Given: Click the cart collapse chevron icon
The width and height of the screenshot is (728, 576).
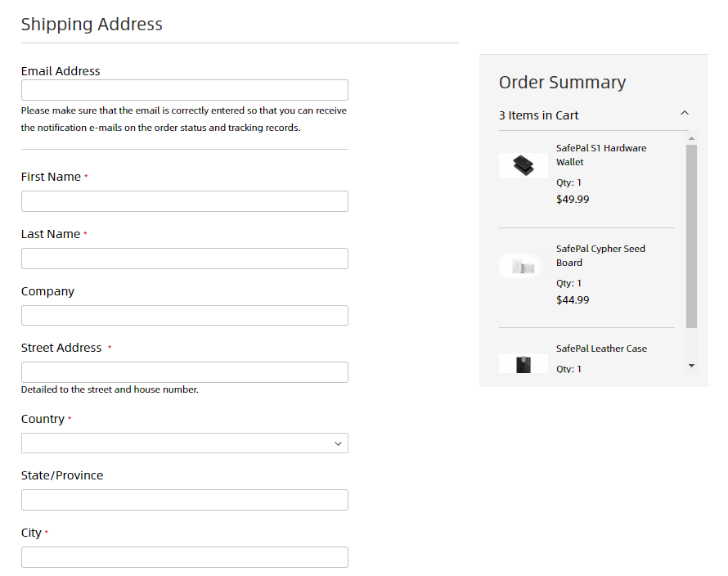Looking at the screenshot, I should pyautogui.click(x=685, y=114).
